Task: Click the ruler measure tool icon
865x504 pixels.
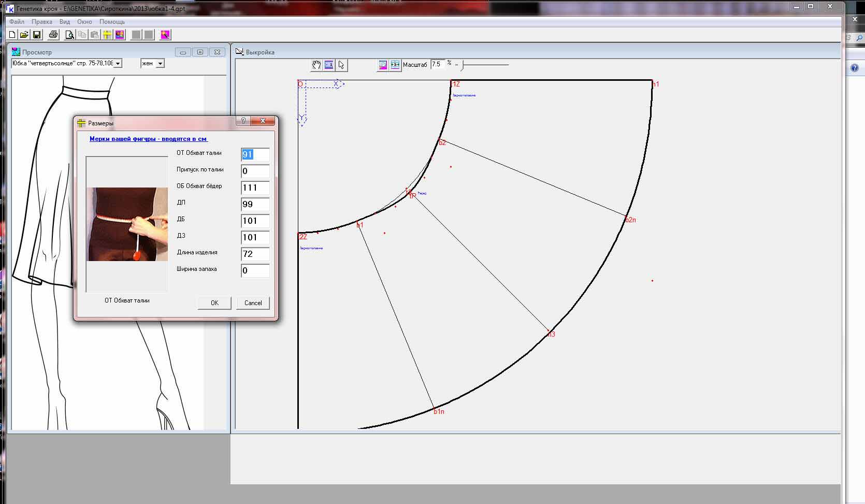Action: click(329, 65)
